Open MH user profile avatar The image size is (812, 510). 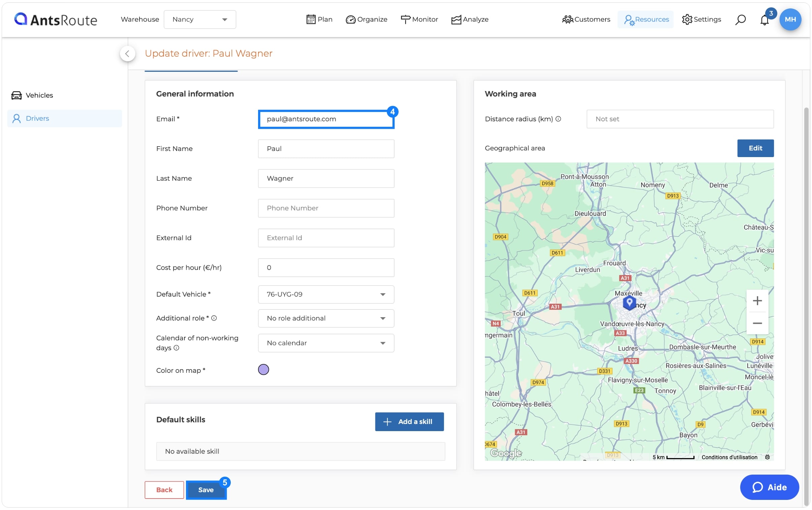tap(790, 20)
